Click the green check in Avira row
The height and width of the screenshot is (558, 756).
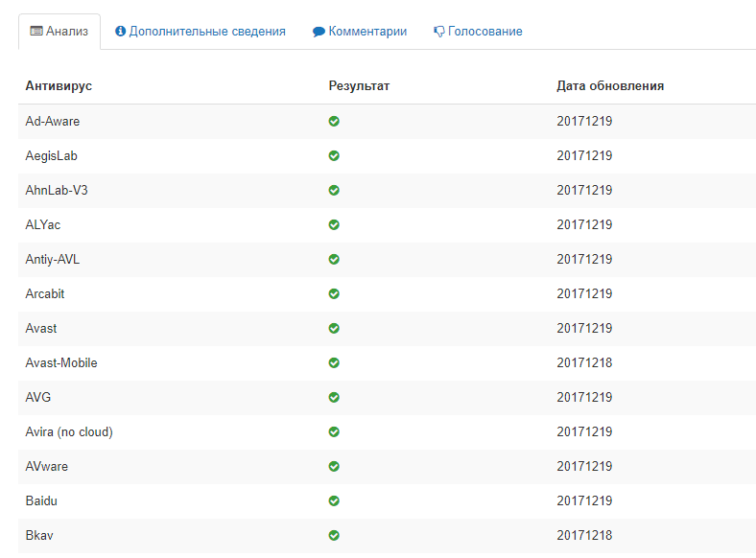pos(334,431)
